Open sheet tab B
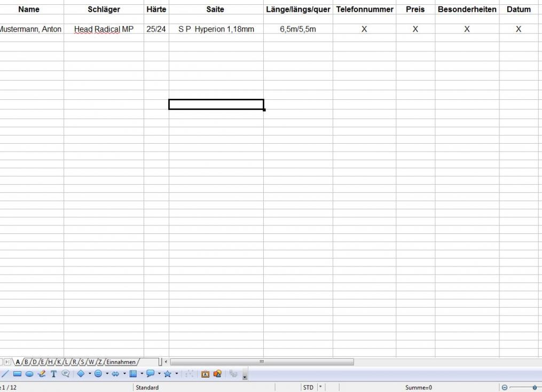 point(26,362)
